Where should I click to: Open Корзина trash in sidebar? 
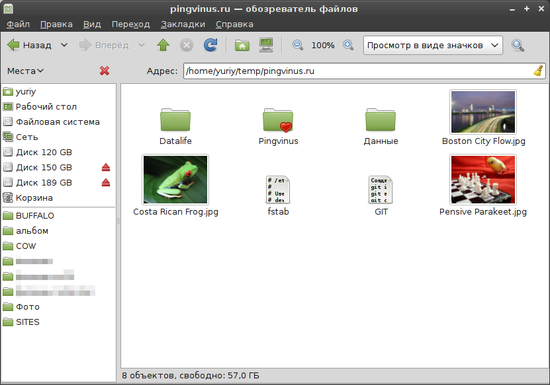(x=59, y=198)
